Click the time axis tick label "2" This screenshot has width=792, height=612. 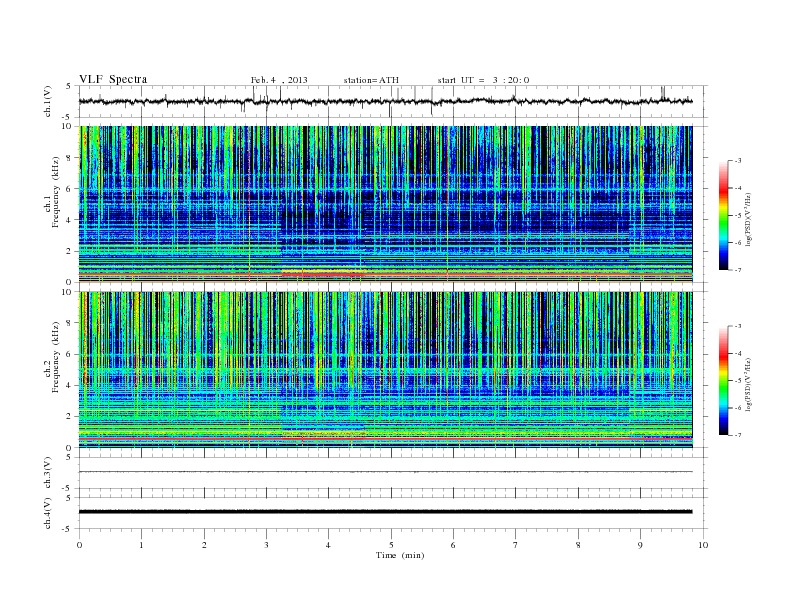pyautogui.click(x=204, y=545)
